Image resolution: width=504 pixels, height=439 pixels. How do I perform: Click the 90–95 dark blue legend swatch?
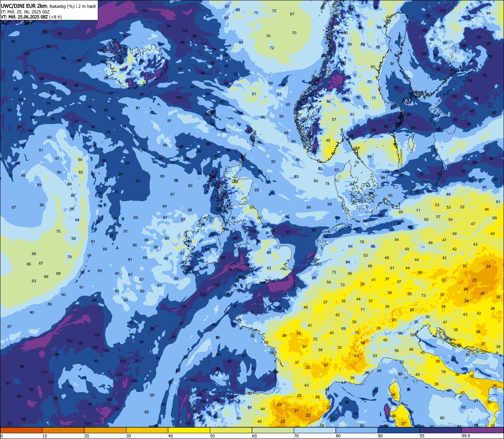(398, 430)
